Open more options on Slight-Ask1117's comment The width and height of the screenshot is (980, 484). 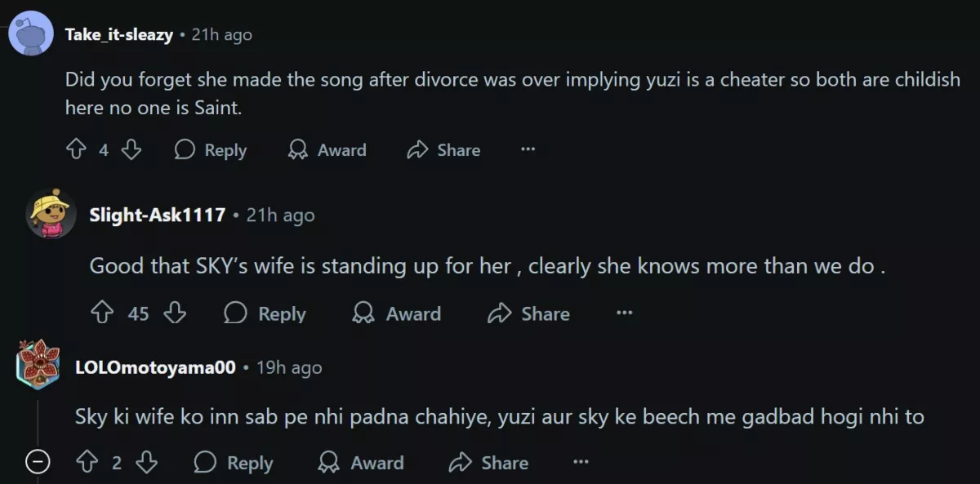(x=624, y=314)
